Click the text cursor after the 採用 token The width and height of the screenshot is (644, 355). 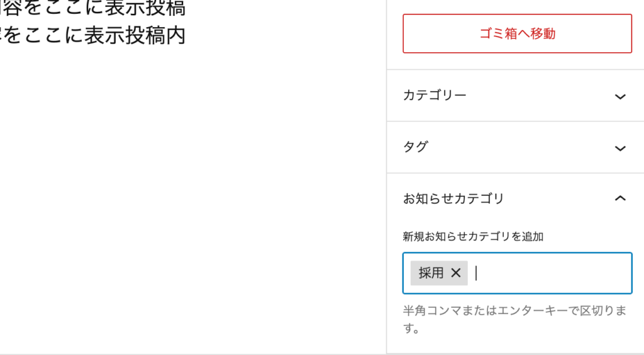tap(477, 273)
